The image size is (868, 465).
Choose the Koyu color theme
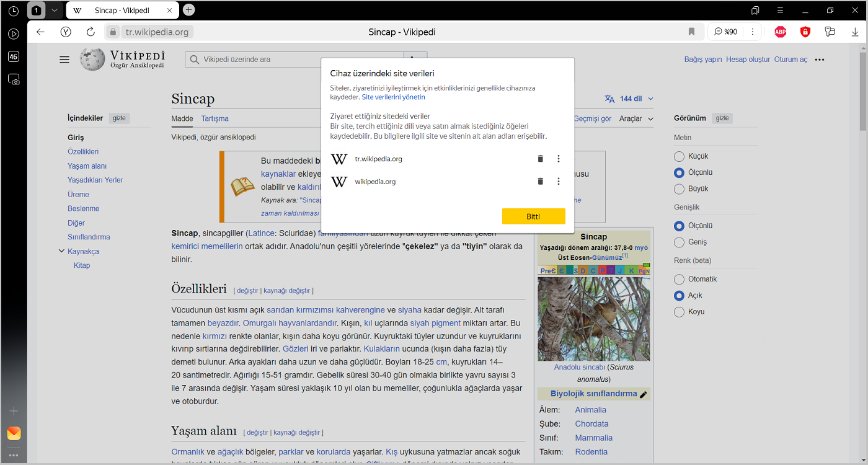coord(679,311)
